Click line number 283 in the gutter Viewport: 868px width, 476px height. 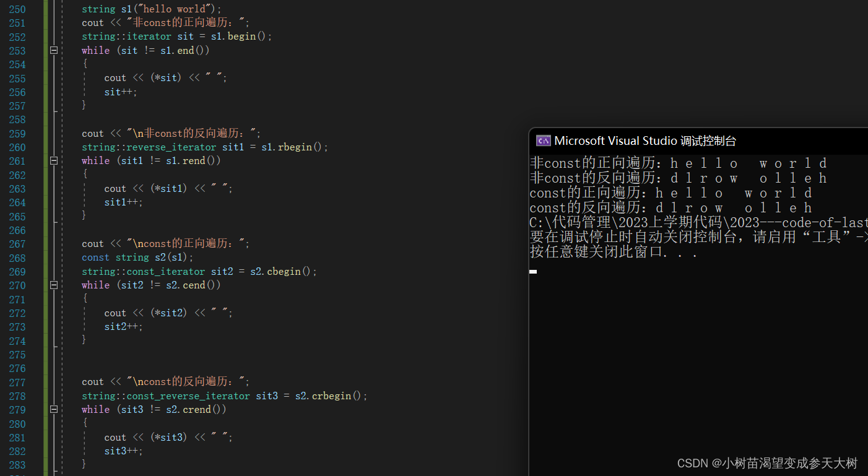[17, 464]
